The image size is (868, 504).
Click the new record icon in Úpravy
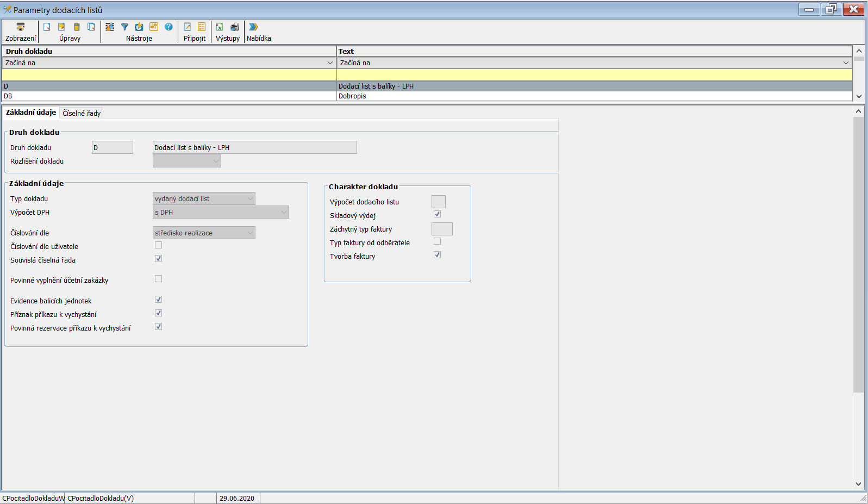(x=47, y=27)
